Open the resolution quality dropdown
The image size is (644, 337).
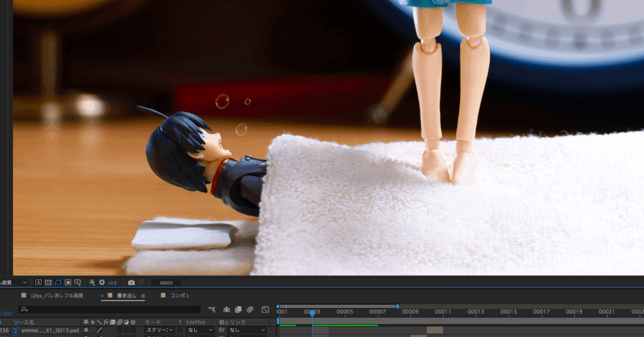pos(14,282)
